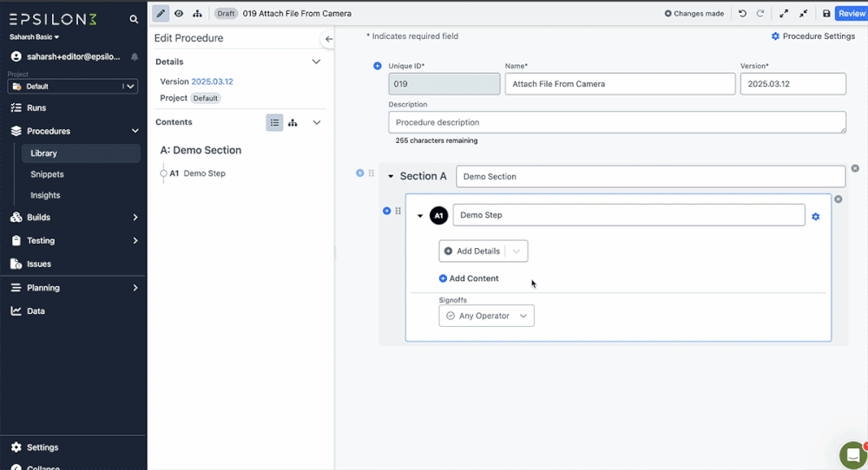Screen dimensions: 868x470
Task: Add item with plus beside Section A
Action: point(360,173)
